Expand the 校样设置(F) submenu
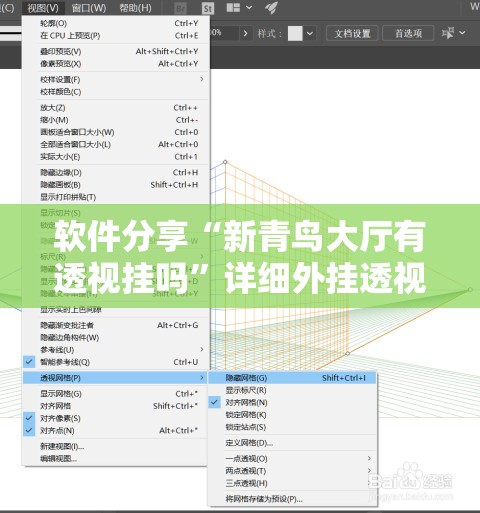The width and height of the screenshot is (480, 513). [116, 80]
